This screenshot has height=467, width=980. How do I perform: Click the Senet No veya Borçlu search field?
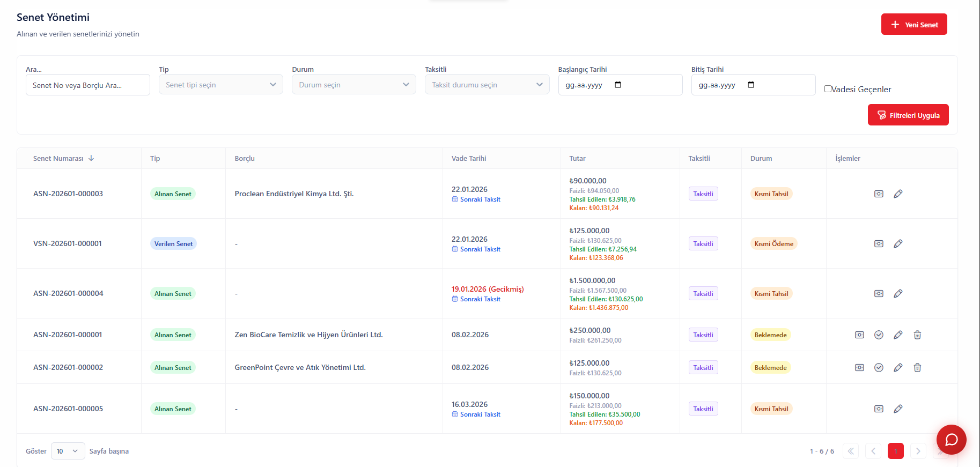tap(88, 85)
